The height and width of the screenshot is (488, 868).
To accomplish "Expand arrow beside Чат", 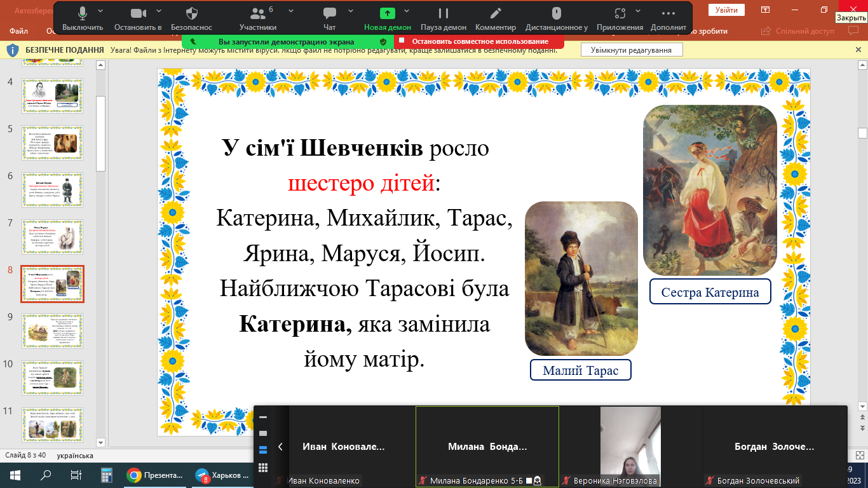I will pos(351,11).
